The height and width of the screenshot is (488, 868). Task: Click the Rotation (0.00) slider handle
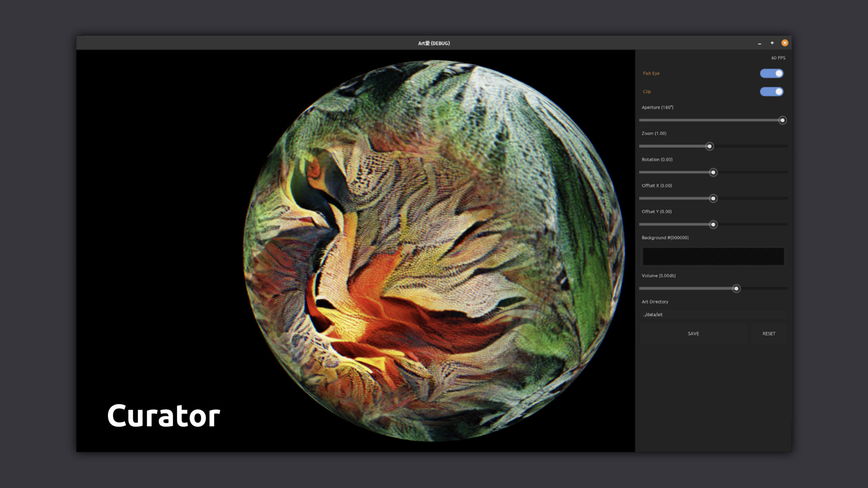click(713, 173)
